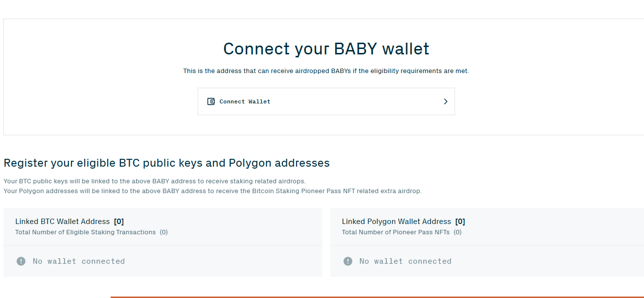Click the Register your eligible BTC public keys heading

tap(166, 163)
